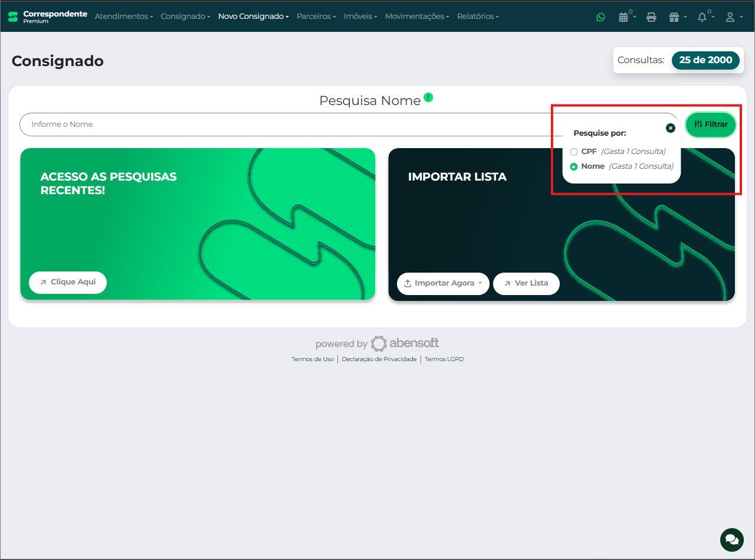Click the green info icon beside Pesquisa Nome
The height and width of the screenshot is (560, 755).
tap(428, 97)
